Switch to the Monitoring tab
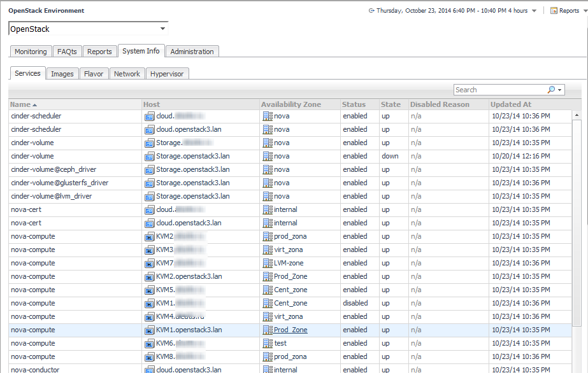 pos(31,52)
